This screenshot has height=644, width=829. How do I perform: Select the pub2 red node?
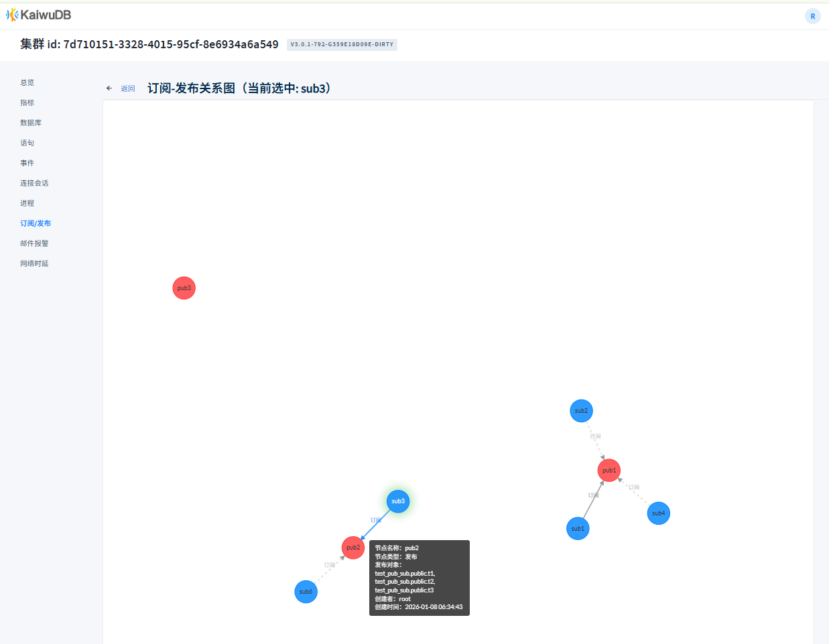coord(353,548)
